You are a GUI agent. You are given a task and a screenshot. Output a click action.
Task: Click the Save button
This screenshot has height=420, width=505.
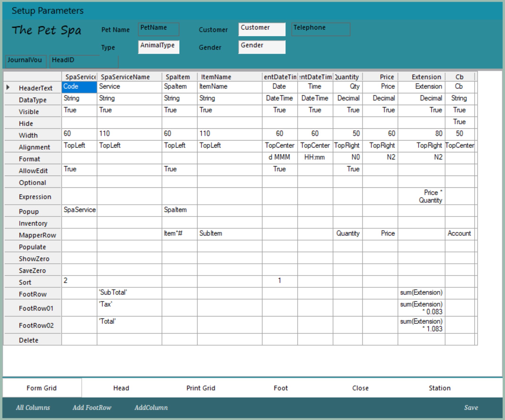471,407
